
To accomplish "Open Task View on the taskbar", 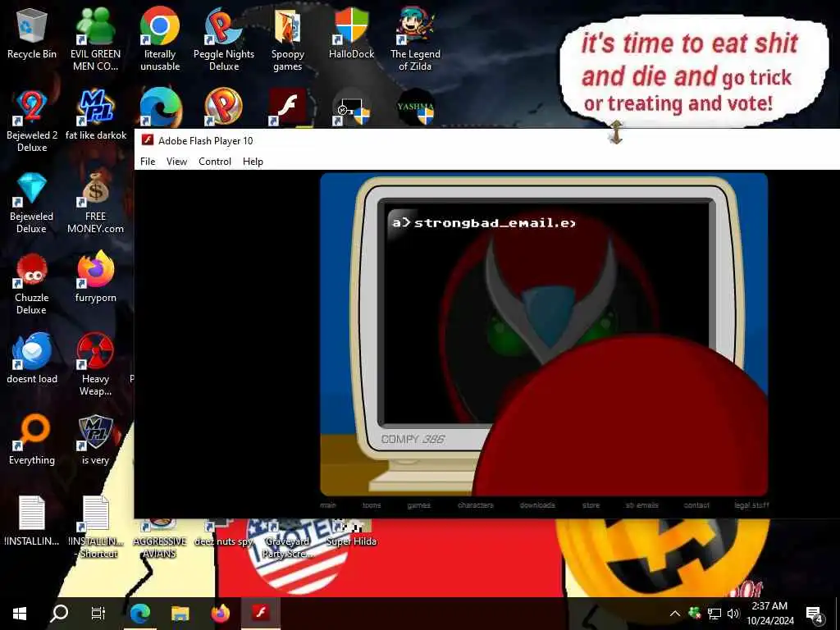I will pyautogui.click(x=98, y=614).
